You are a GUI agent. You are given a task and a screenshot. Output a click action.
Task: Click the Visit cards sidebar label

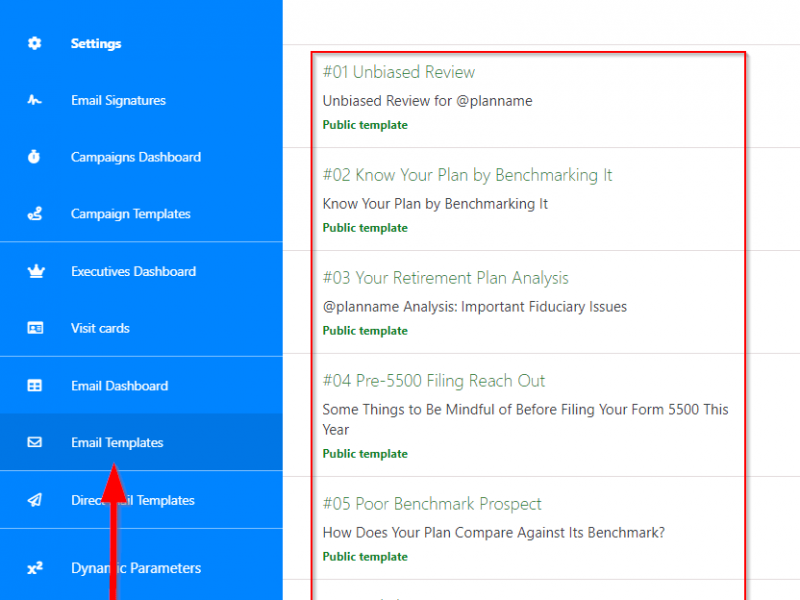[100, 328]
